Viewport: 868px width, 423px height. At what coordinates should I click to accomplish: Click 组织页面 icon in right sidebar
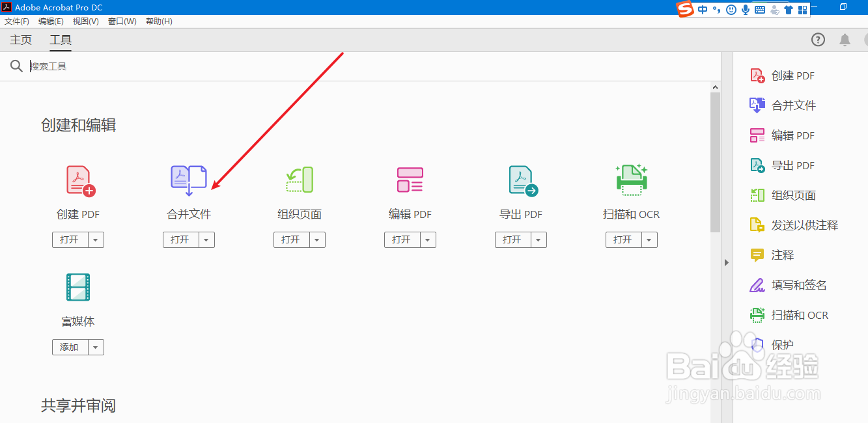[757, 195]
